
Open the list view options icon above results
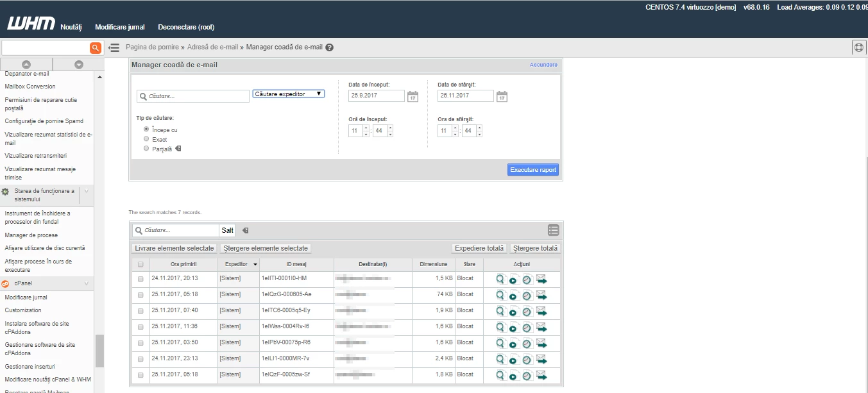tap(553, 230)
